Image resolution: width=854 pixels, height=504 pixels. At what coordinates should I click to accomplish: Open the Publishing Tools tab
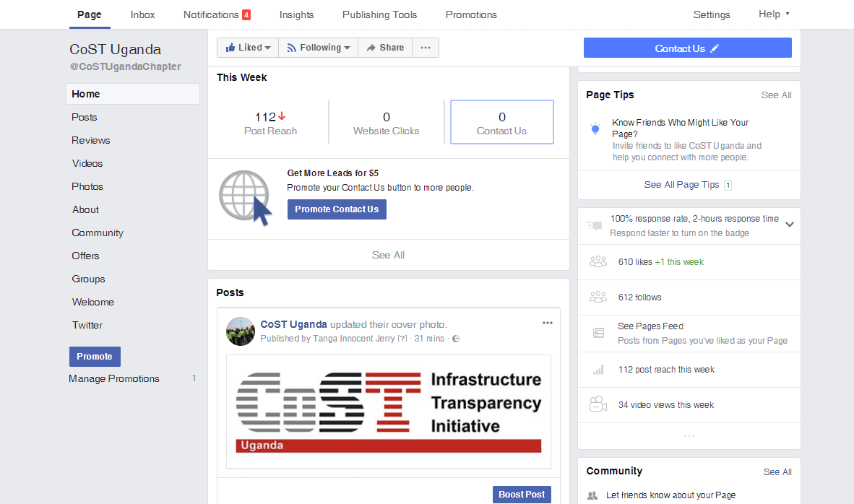379,14
